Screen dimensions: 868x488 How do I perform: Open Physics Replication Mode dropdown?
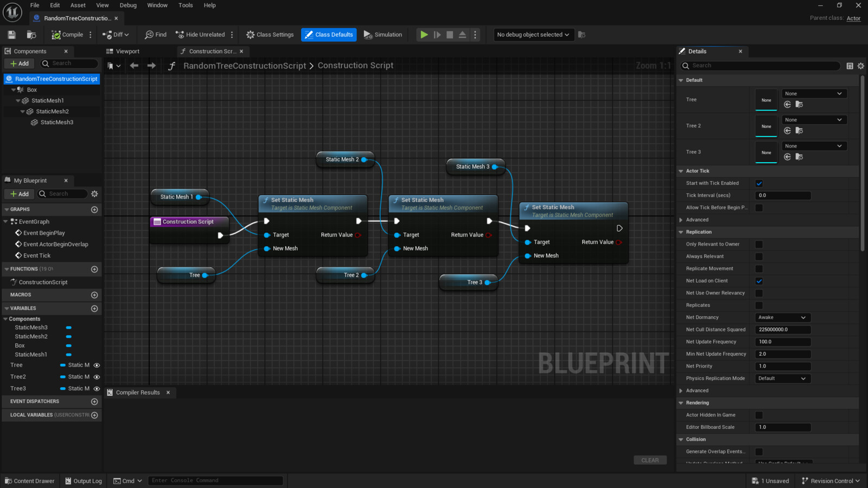pos(783,378)
